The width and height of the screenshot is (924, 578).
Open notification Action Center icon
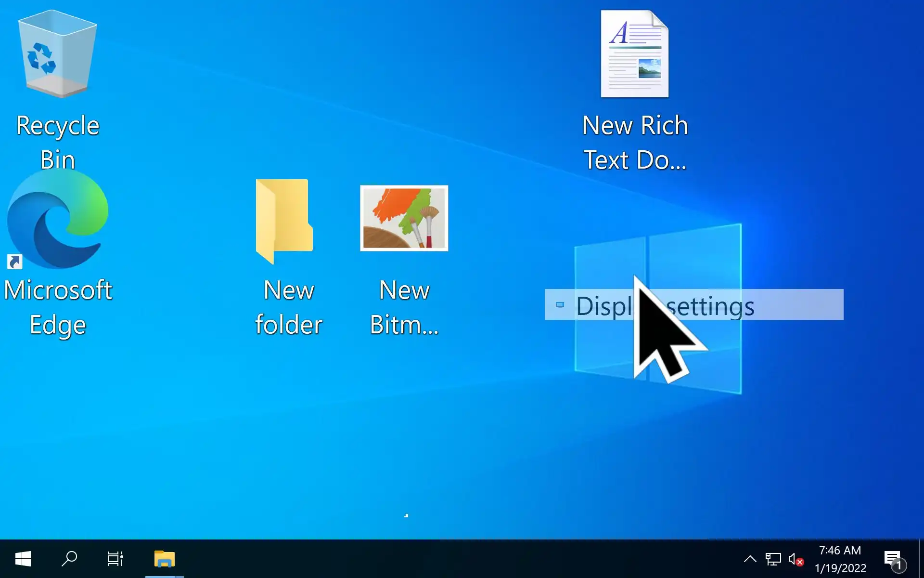click(894, 559)
